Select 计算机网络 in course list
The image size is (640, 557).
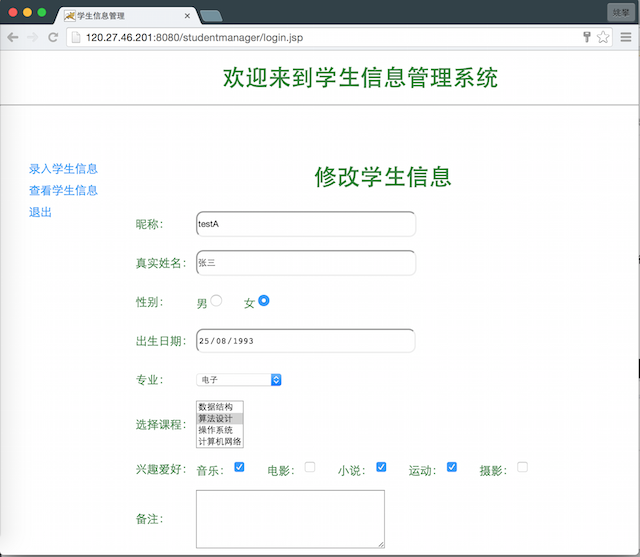(x=220, y=441)
